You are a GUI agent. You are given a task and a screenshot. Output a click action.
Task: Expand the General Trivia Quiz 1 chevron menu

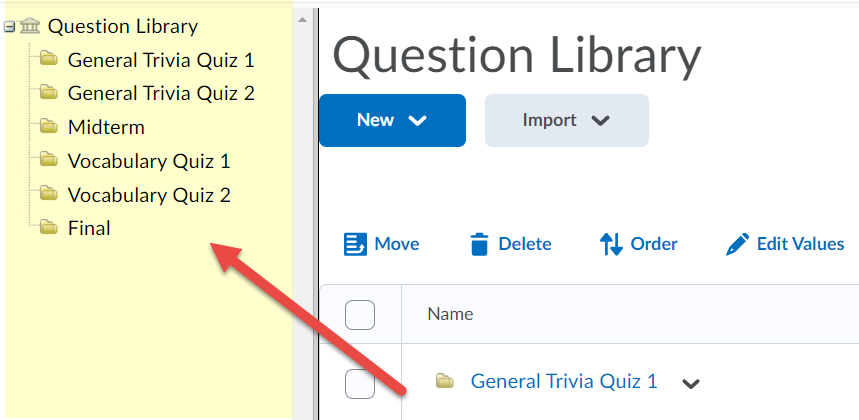(691, 383)
